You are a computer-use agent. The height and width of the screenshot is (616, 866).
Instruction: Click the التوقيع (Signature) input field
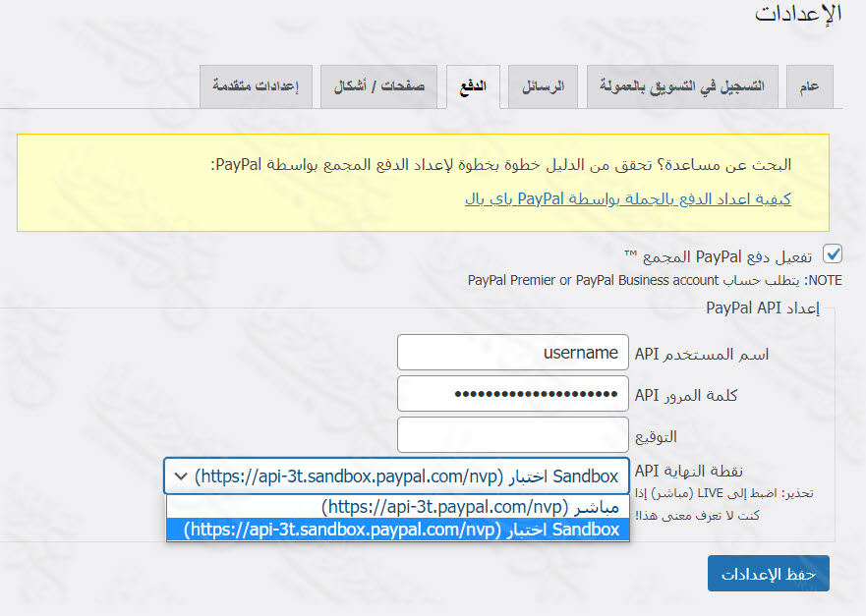[512, 435]
